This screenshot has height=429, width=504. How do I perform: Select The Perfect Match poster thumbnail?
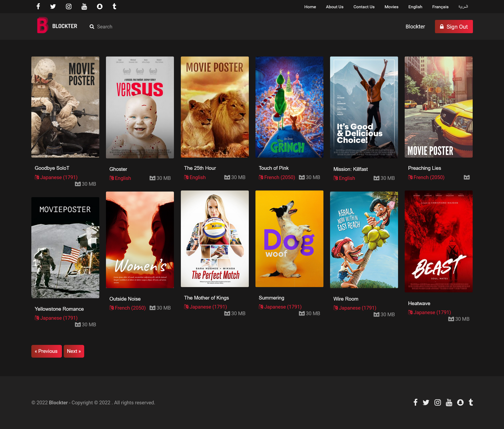[215, 239]
